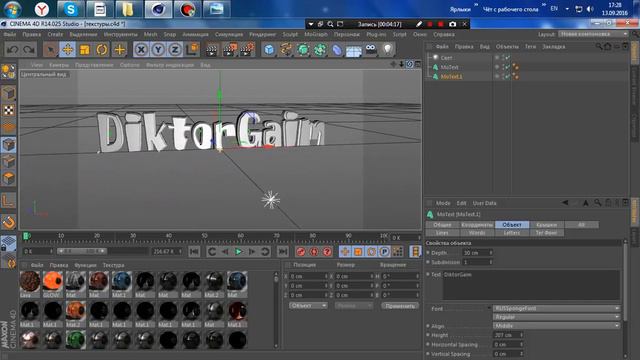The width and height of the screenshot is (640, 360).
Task: Activate the Rotate tool
Action: pos(102,50)
